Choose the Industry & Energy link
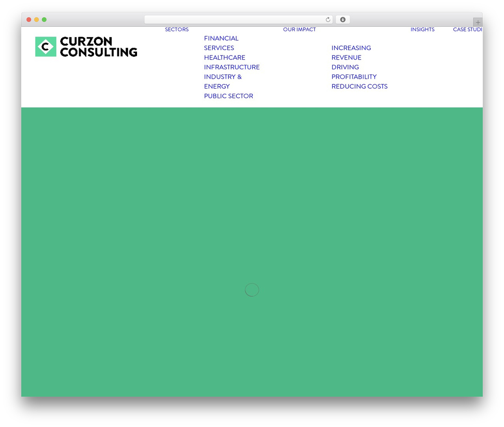 [223, 82]
